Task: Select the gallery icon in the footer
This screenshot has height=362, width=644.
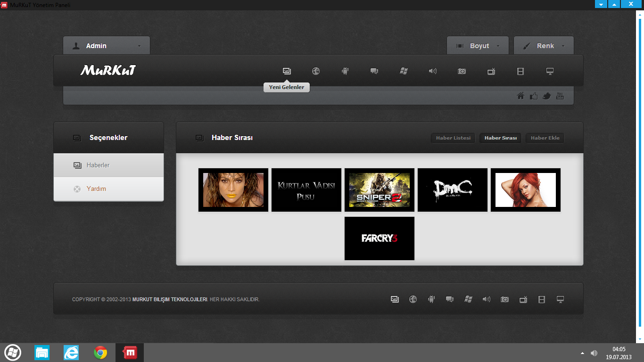Action: point(395,299)
